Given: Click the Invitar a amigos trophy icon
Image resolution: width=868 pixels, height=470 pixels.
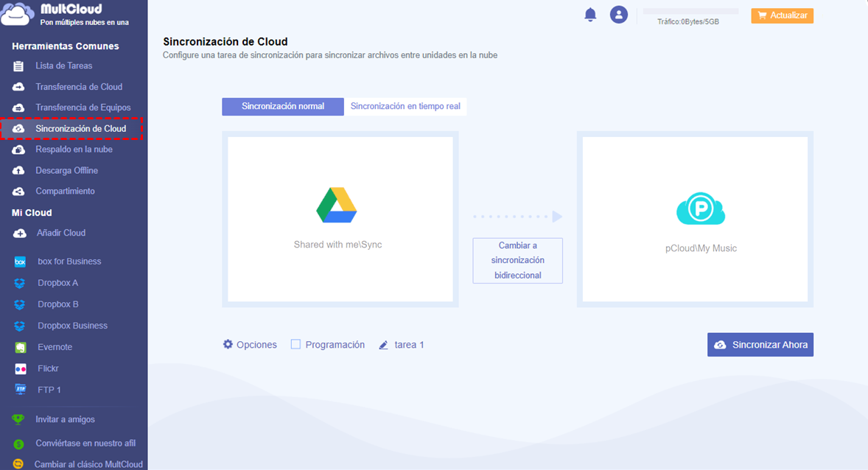Looking at the screenshot, I should [18, 420].
